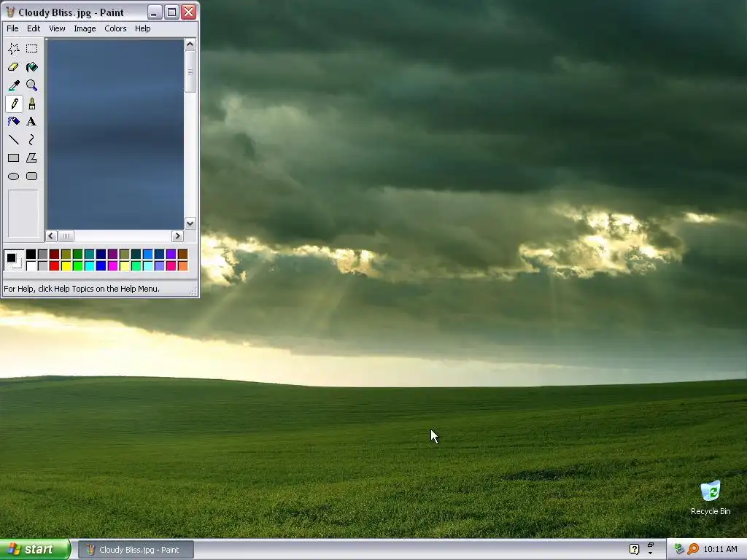
Task: Choose the Eraser tool
Action: tap(14, 67)
